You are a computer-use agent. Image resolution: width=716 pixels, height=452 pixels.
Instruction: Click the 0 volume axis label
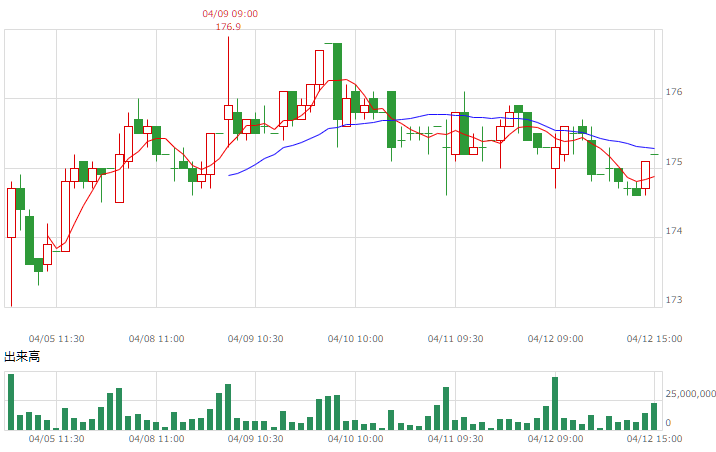(668, 423)
